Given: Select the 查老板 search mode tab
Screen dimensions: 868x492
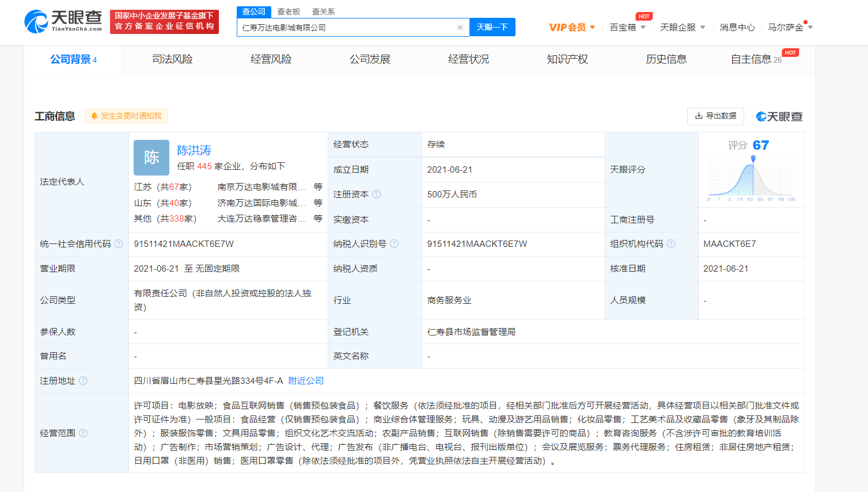Looking at the screenshot, I should point(289,12).
